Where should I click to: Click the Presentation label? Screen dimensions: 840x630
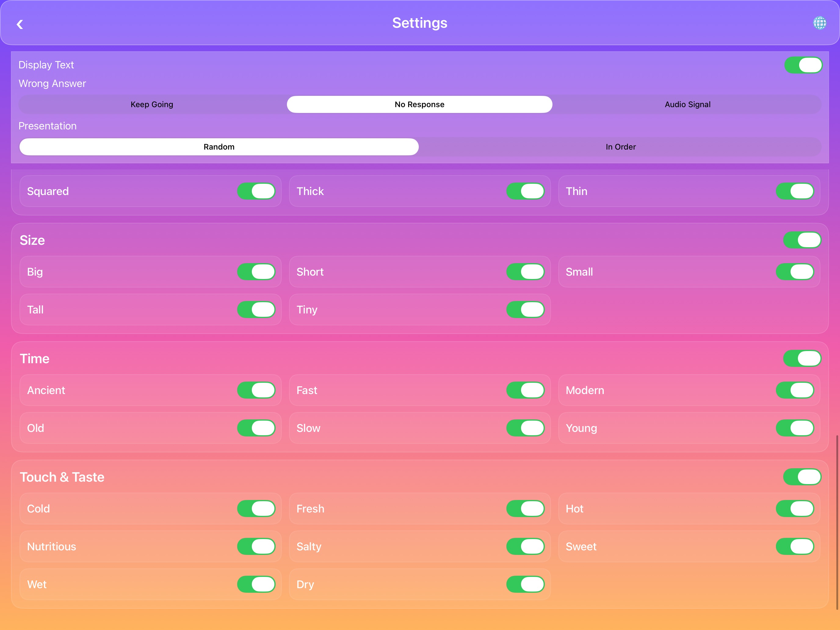[x=48, y=126]
